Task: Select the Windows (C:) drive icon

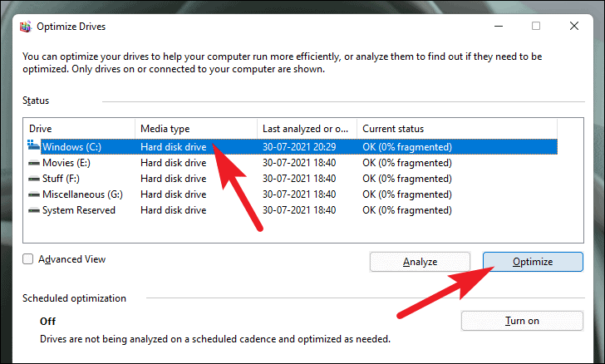Action: 34,146
